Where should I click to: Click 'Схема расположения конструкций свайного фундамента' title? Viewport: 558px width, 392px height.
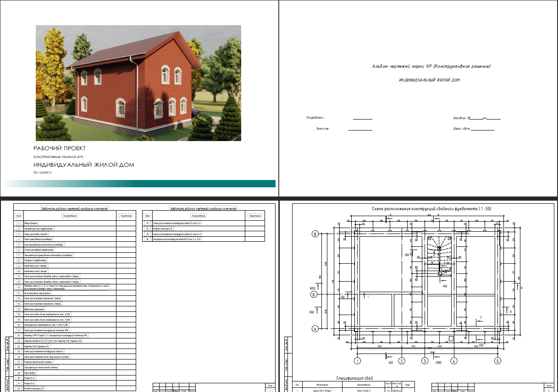tap(431, 209)
